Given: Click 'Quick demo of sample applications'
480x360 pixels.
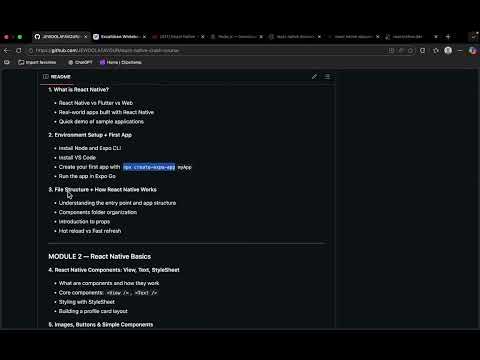Looking at the screenshot, I should tap(101, 122).
